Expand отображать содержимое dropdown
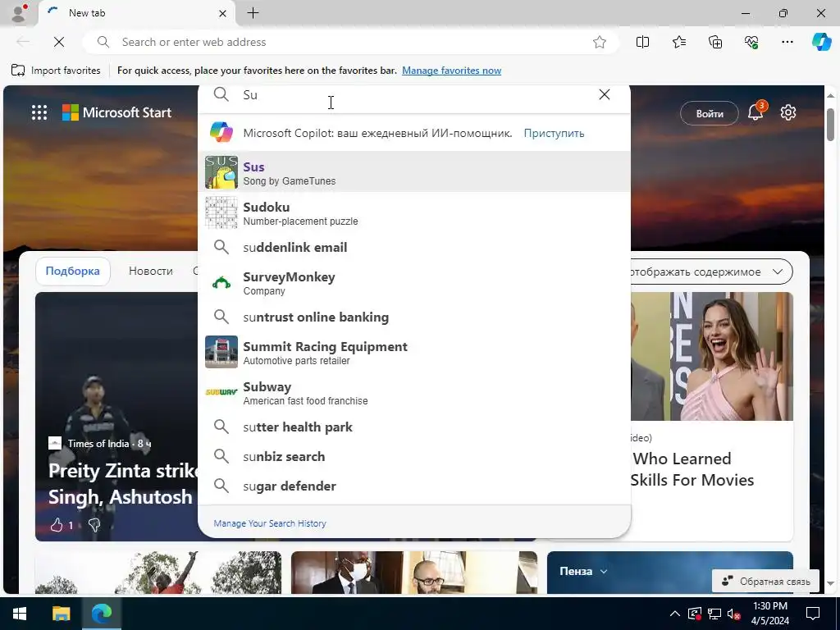The height and width of the screenshot is (630, 840). (x=711, y=272)
